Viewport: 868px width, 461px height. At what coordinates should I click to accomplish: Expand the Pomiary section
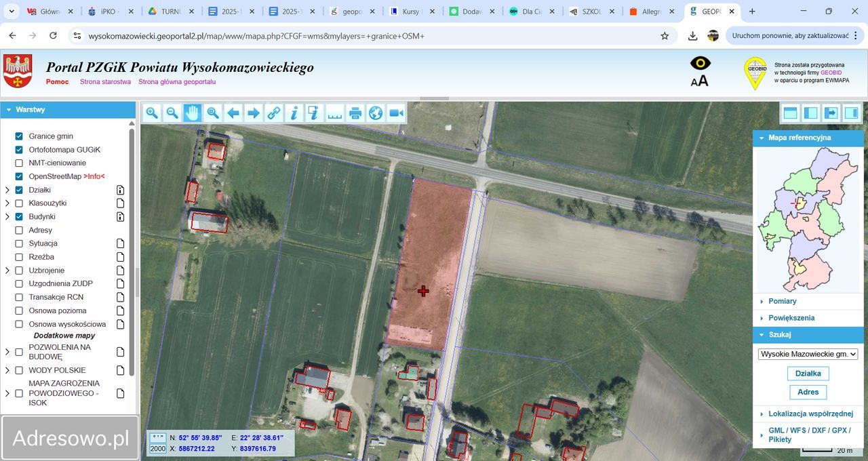click(808, 301)
